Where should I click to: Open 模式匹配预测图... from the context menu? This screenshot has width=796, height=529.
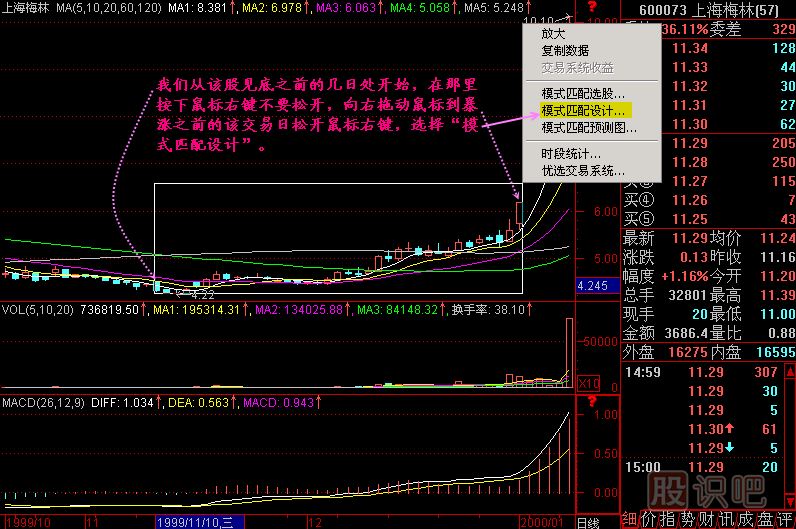[x=589, y=127]
